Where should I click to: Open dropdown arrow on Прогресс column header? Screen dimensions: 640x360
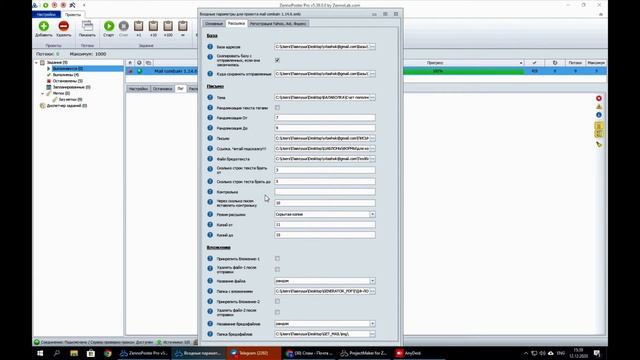[521, 63]
